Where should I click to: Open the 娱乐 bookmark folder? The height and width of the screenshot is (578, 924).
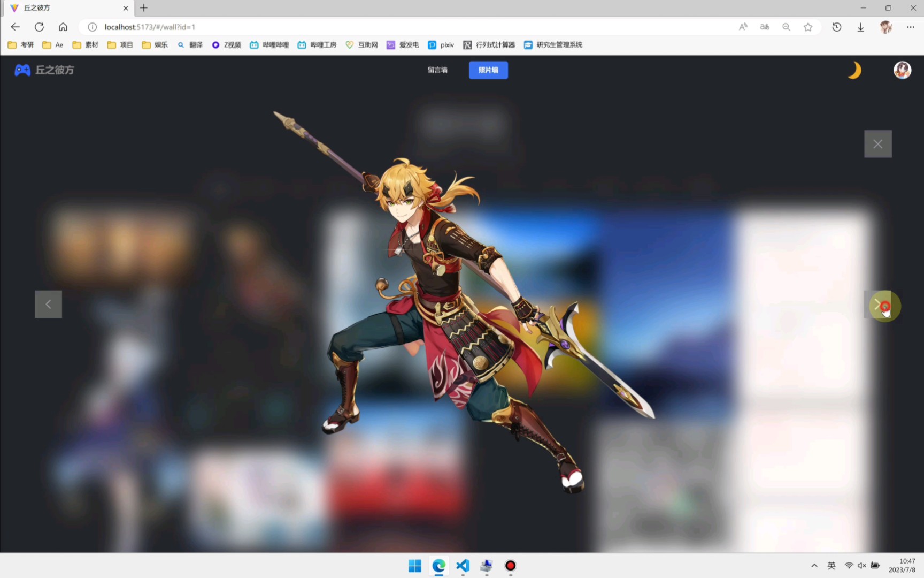[x=155, y=45]
